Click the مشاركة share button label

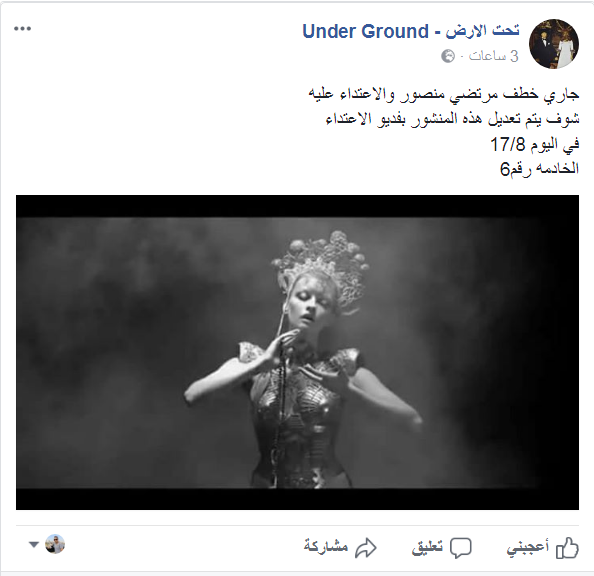click(x=326, y=546)
